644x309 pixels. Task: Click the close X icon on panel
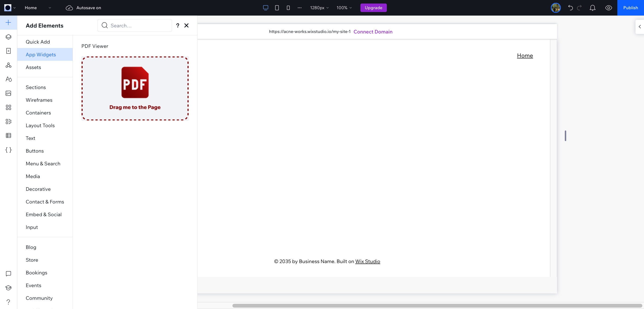tap(186, 25)
